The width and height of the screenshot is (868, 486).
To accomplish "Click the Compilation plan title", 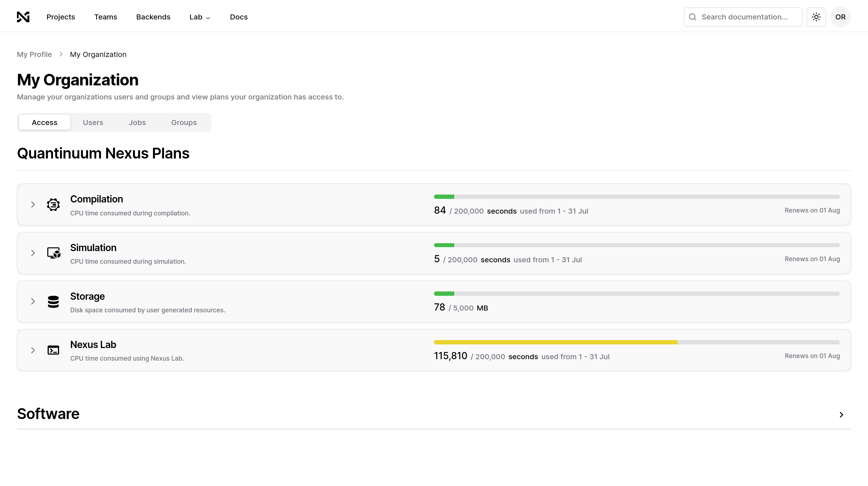I will [x=97, y=199].
